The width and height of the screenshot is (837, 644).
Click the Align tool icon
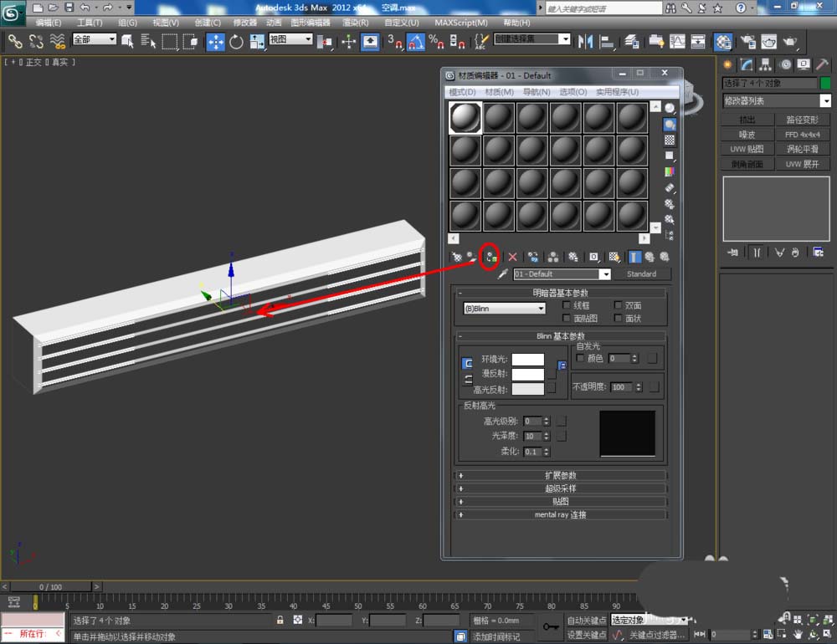pyautogui.click(x=607, y=42)
